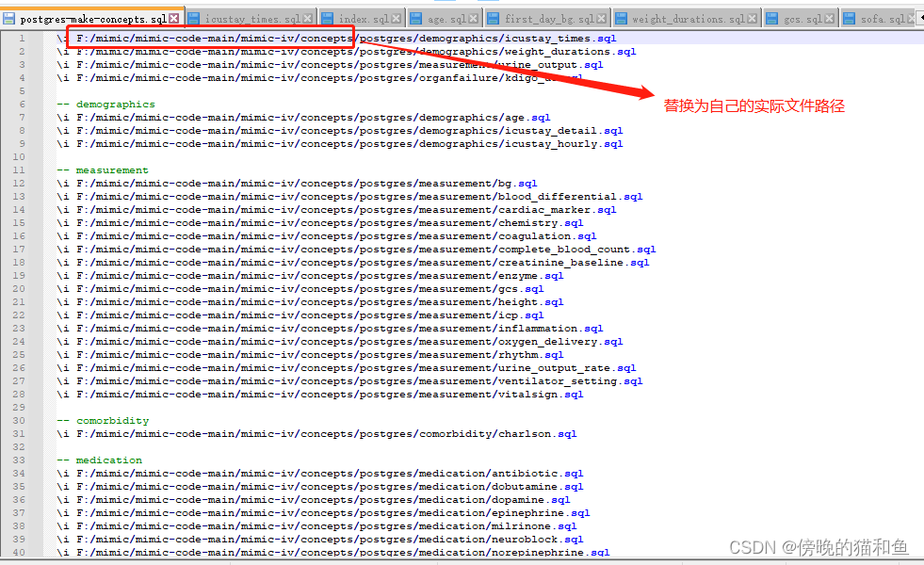Screen dimensions: 924x565
Task: Click the epinephrine.sql include line
Action: (x=323, y=513)
